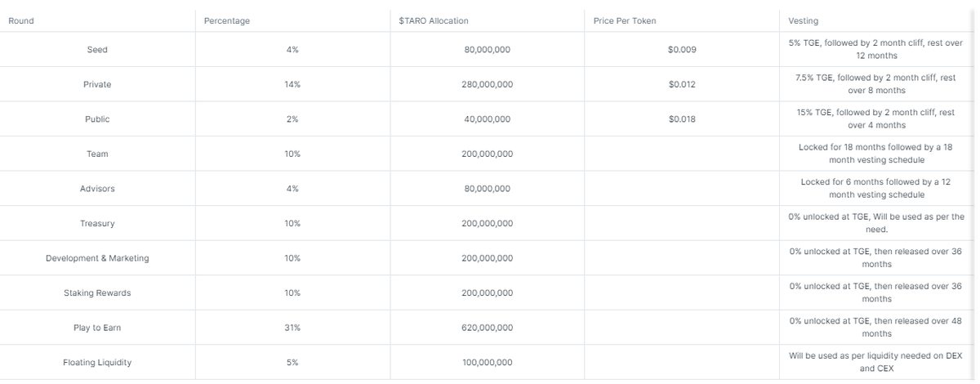Click the Price Per Token header
Screen dimensions: 980x384
tap(625, 20)
